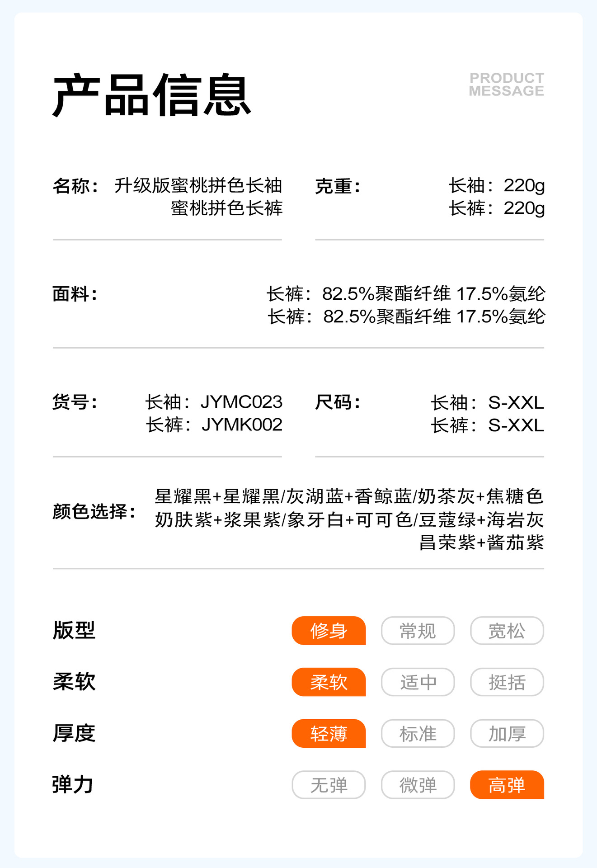The height and width of the screenshot is (868, 597).
Task: Click the item number JYMK002
Action: (242, 425)
